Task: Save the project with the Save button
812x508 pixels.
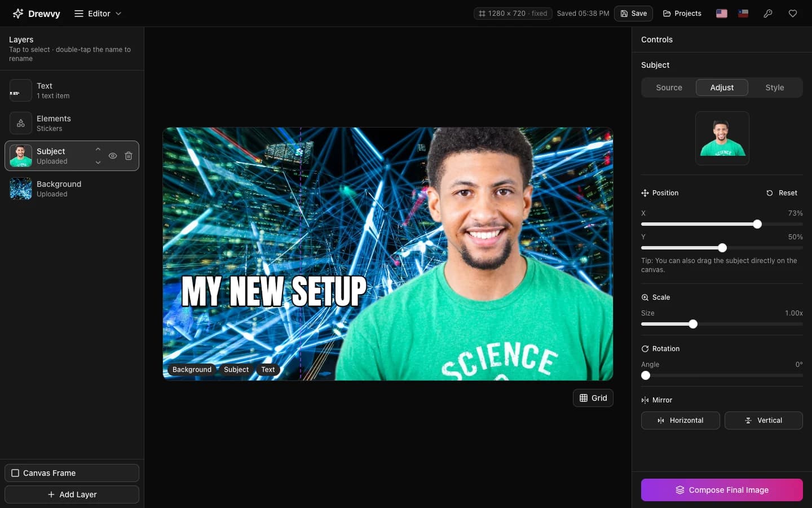Action: [633, 14]
